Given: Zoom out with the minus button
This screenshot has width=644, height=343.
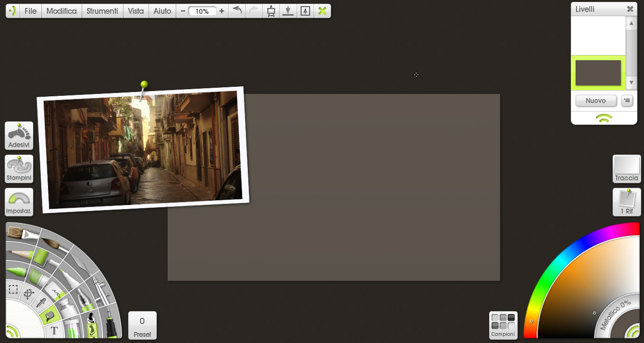Looking at the screenshot, I should coord(183,11).
